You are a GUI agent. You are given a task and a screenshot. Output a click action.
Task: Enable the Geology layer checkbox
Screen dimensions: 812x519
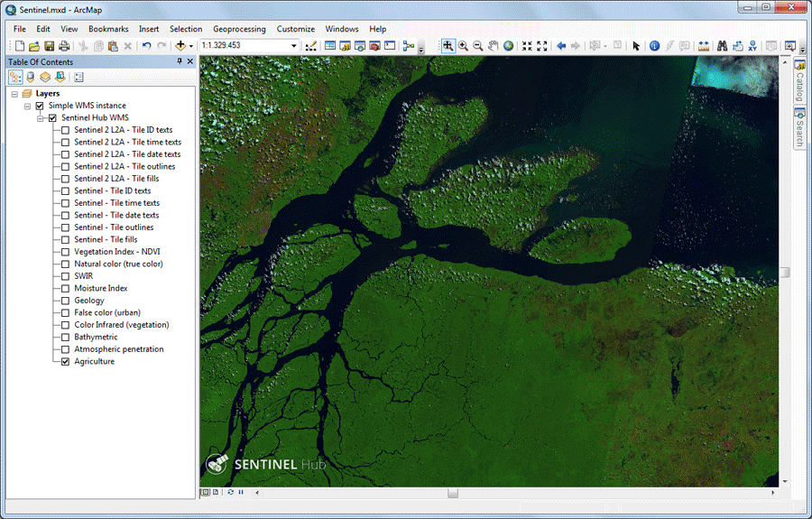click(x=65, y=301)
